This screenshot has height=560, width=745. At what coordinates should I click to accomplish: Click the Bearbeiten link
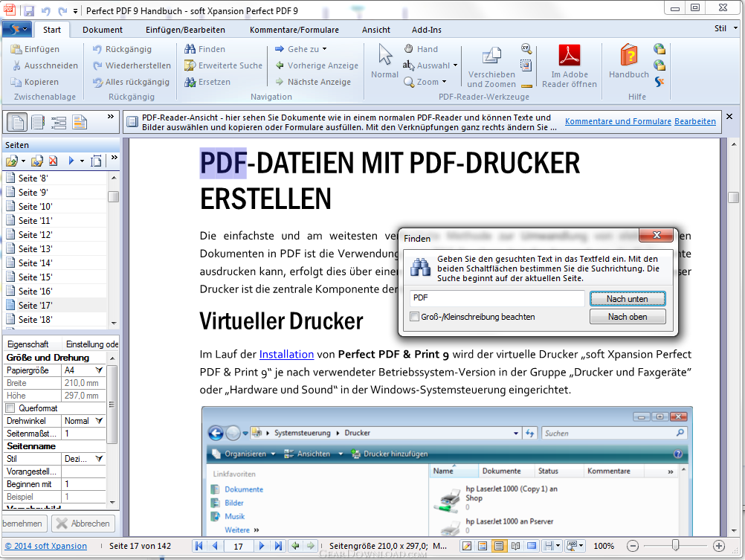point(695,121)
